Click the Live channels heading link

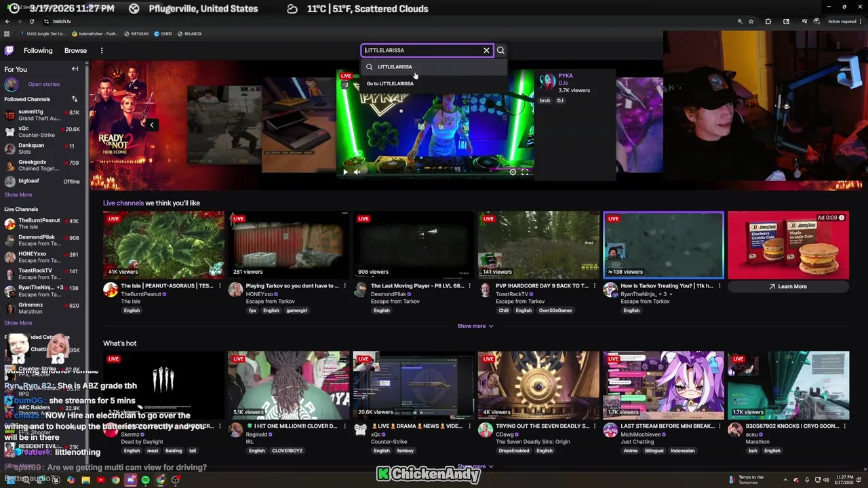tap(123, 203)
